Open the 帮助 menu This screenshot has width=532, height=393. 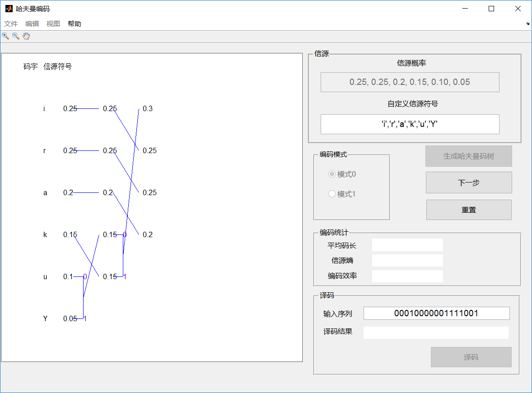(75, 23)
